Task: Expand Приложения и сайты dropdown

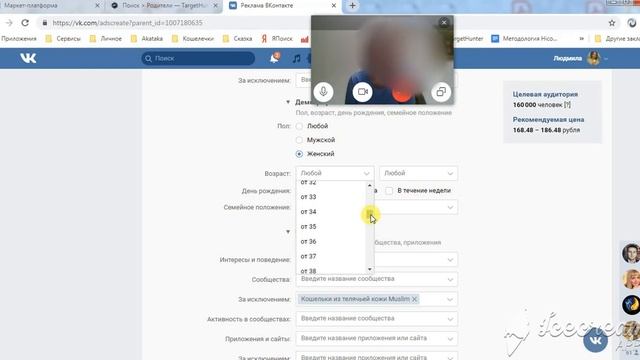Action: tap(450, 338)
